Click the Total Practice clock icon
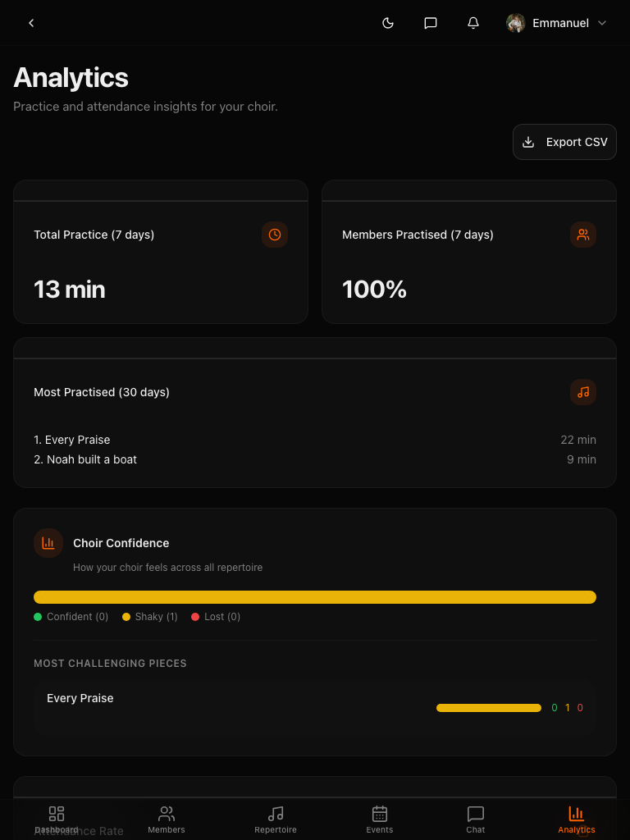The image size is (630, 840). (x=275, y=235)
